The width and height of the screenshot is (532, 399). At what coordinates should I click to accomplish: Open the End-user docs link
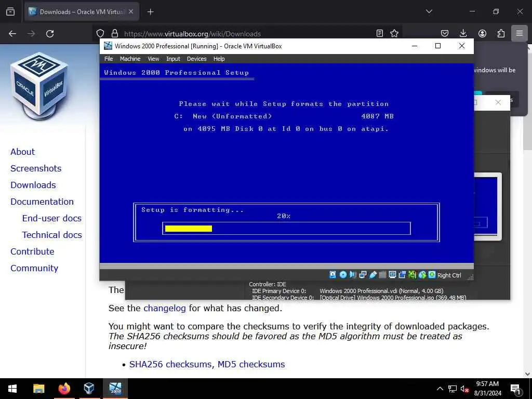coord(52,218)
